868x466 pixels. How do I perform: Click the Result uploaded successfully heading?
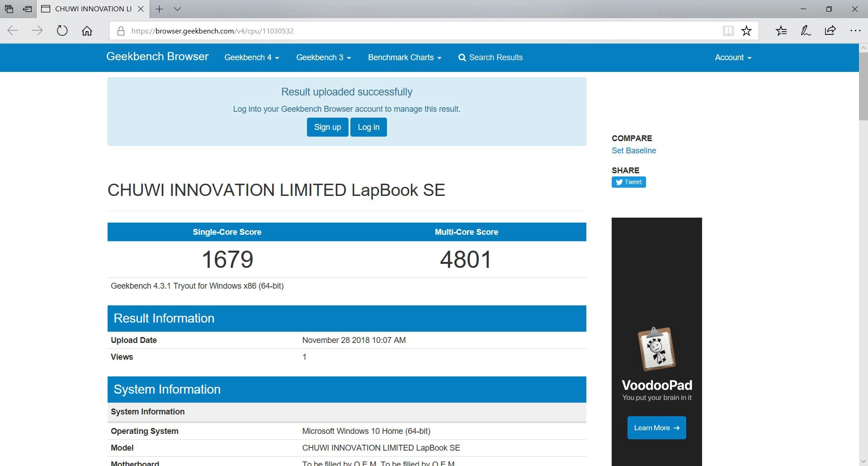click(x=347, y=92)
